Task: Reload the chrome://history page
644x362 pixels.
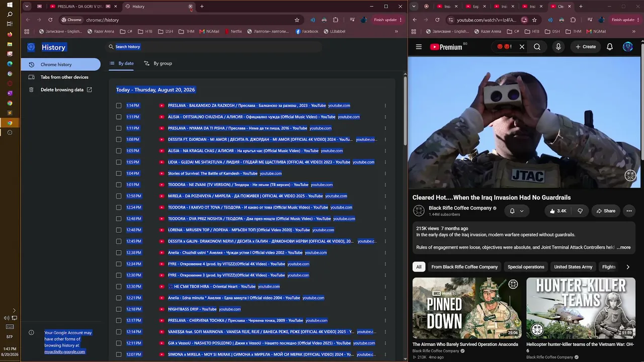Action: pyautogui.click(x=50, y=20)
